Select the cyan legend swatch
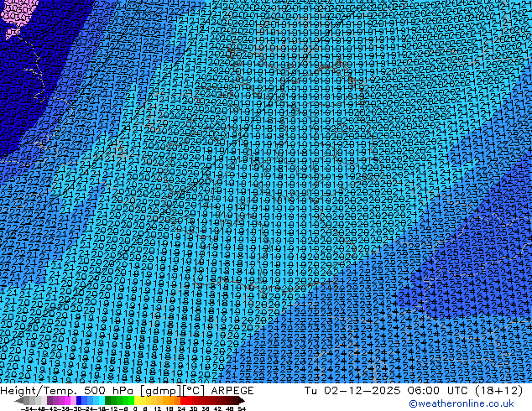 coord(102,401)
